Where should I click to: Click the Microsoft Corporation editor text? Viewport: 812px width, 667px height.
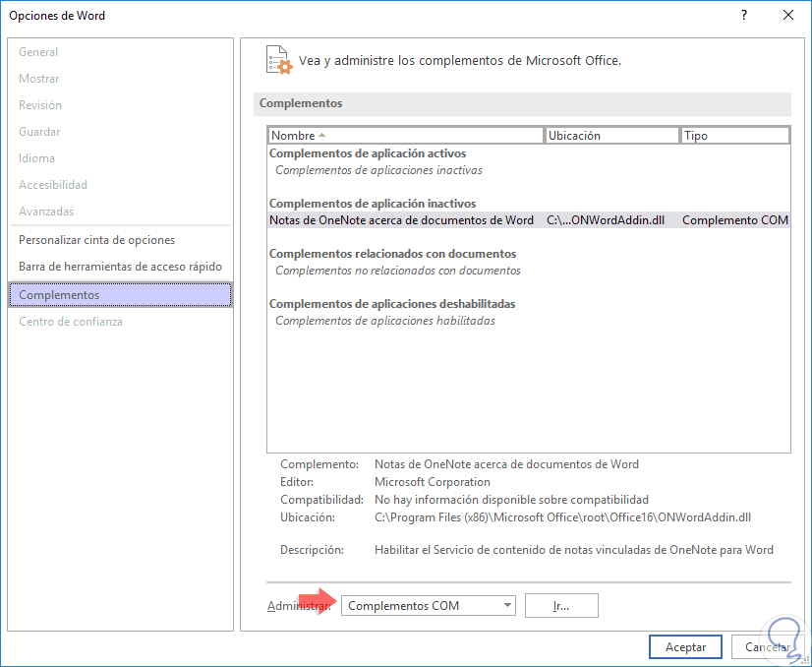[x=432, y=482]
